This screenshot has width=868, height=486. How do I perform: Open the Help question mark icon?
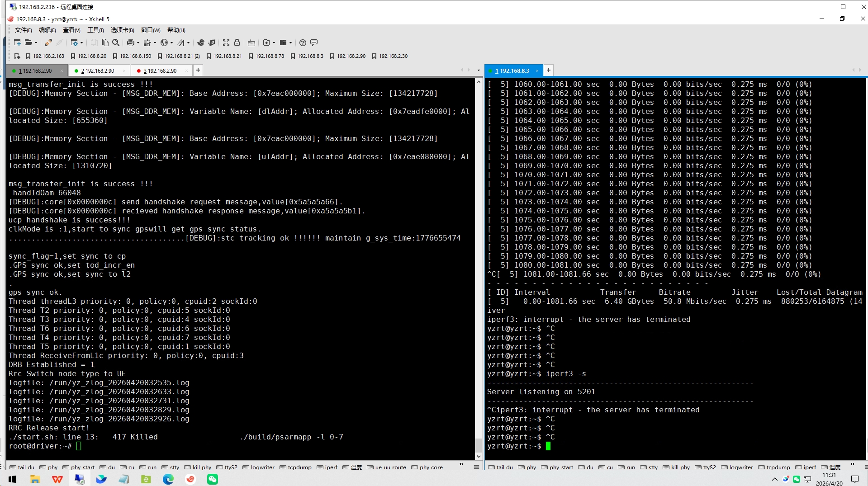[x=303, y=42]
